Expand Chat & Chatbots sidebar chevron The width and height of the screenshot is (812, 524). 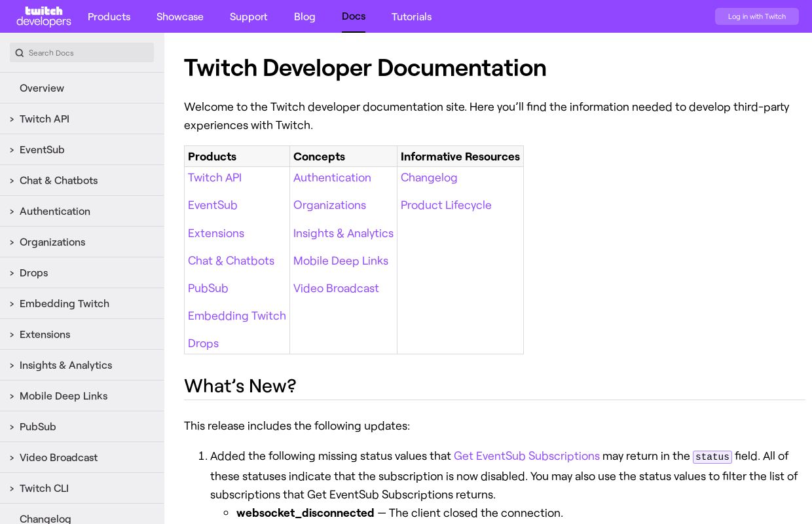click(x=12, y=181)
